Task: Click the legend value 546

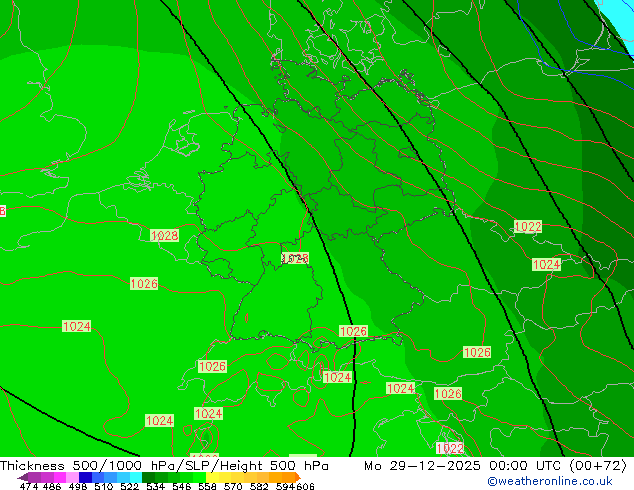Action: [x=182, y=486]
